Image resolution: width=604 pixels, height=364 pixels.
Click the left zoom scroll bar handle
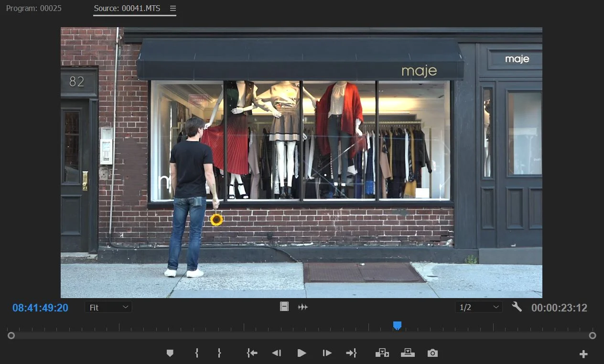tap(11, 336)
